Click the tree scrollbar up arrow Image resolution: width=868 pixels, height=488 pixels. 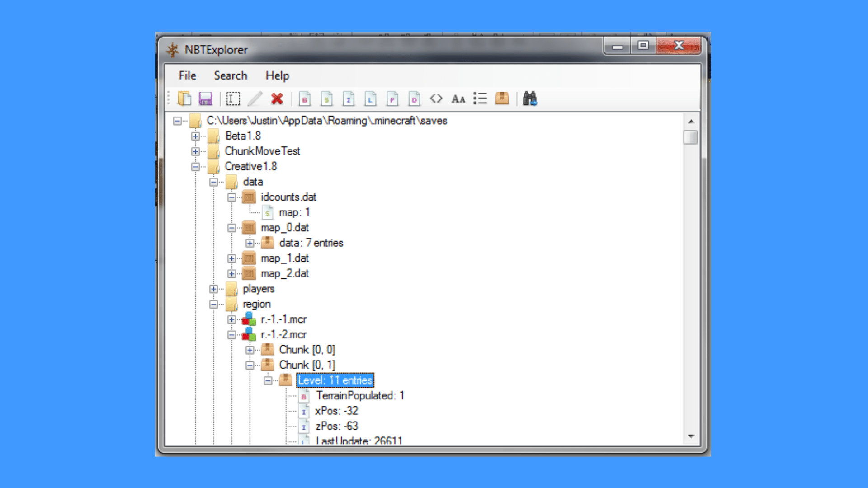[691, 122]
